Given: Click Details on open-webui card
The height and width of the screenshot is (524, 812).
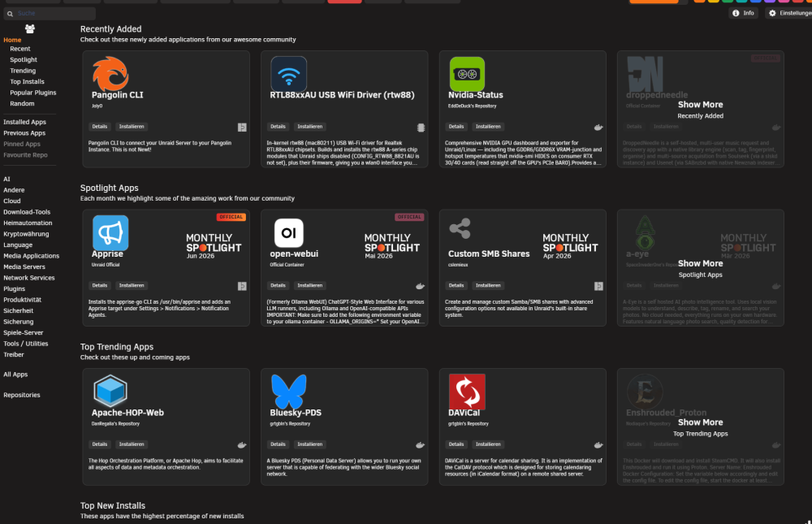Looking at the screenshot, I should pyautogui.click(x=278, y=286).
